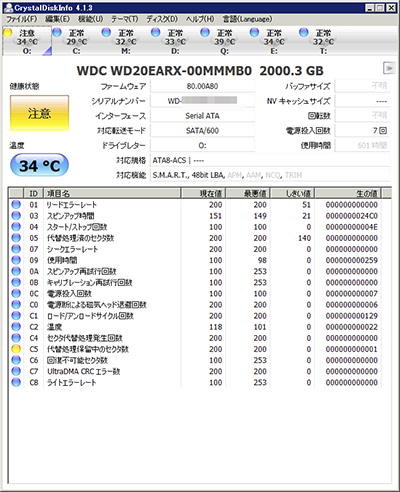Image resolution: width=400 pixels, height=492 pixels.
Task: Click the しきい値 column header
Action: point(293,193)
